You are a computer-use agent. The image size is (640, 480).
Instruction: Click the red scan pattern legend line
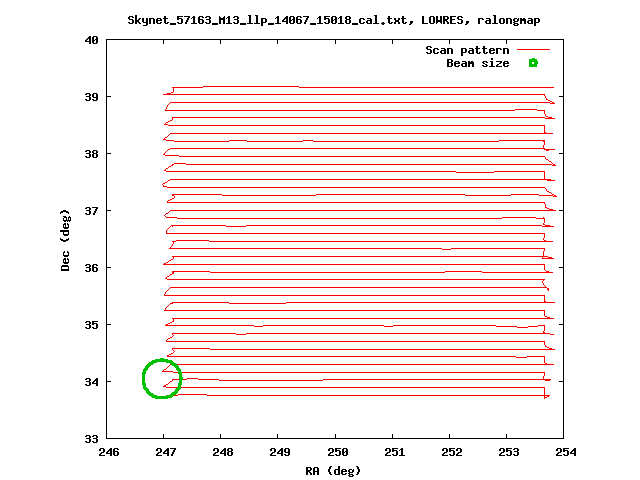click(533, 50)
